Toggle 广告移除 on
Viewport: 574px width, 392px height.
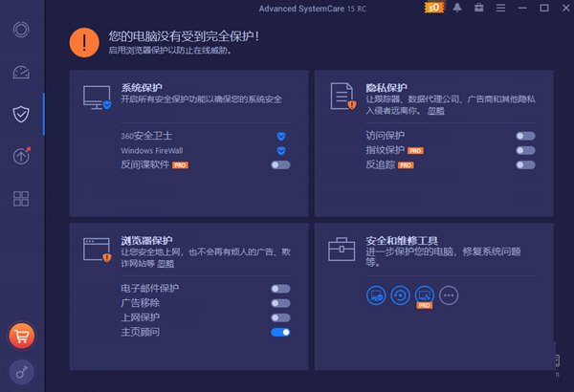pyautogui.click(x=280, y=303)
